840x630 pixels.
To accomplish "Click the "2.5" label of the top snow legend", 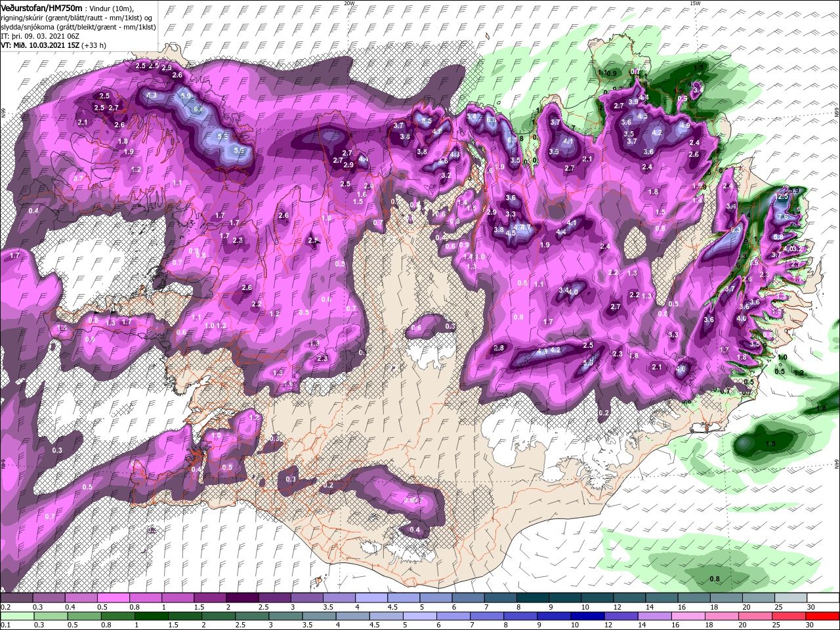I will 263,607.
